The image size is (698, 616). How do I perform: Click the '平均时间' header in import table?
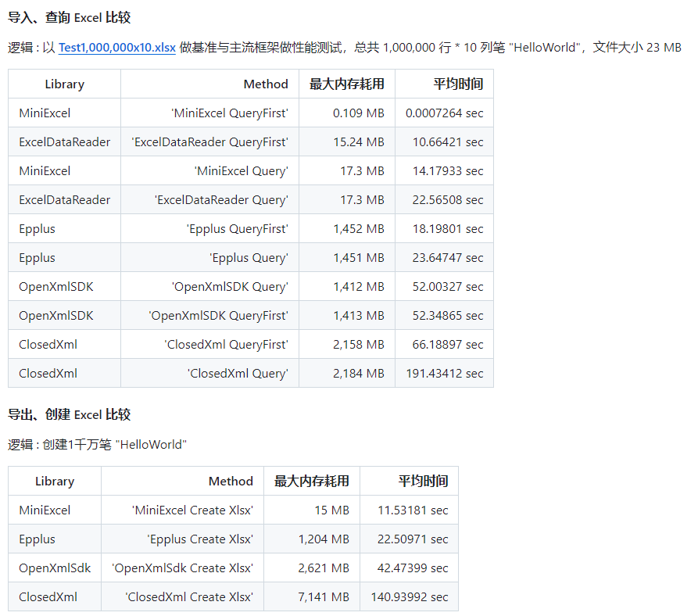click(458, 84)
